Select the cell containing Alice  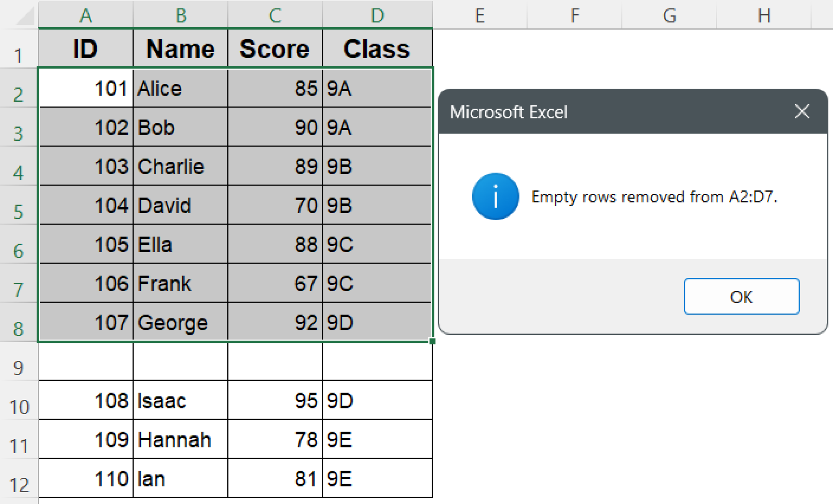click(x=181, y=88)
